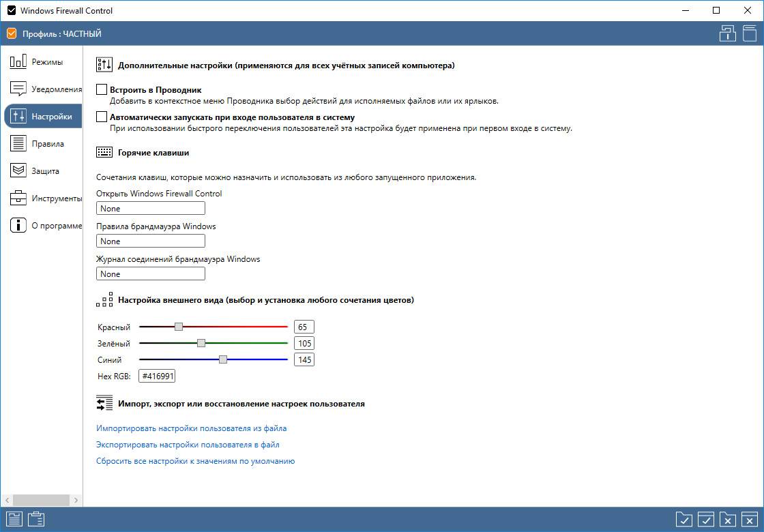
Task: Click the red value box showing 65
Action: (x=304, y=327)
